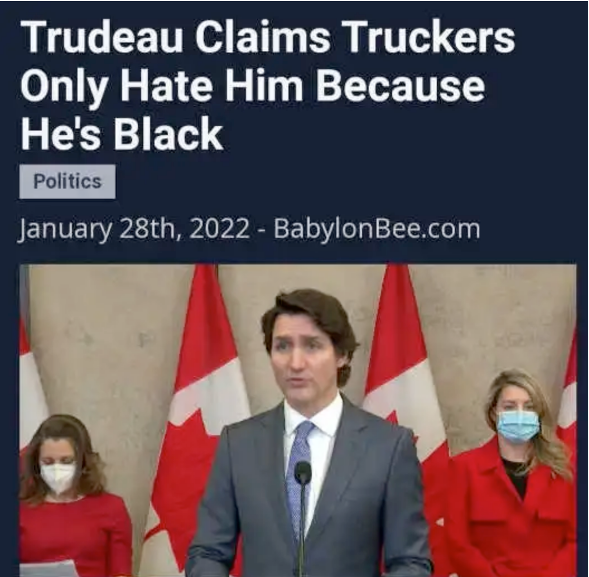Click the "Only Hate Him Because" headline line
The height and width of the screenshot is (577, 589).
(252, 86)
